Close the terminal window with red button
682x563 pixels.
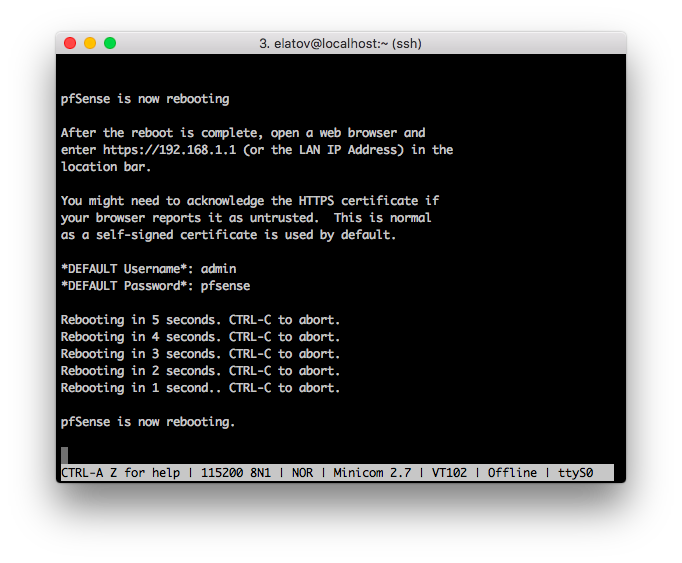click(70, 43)
